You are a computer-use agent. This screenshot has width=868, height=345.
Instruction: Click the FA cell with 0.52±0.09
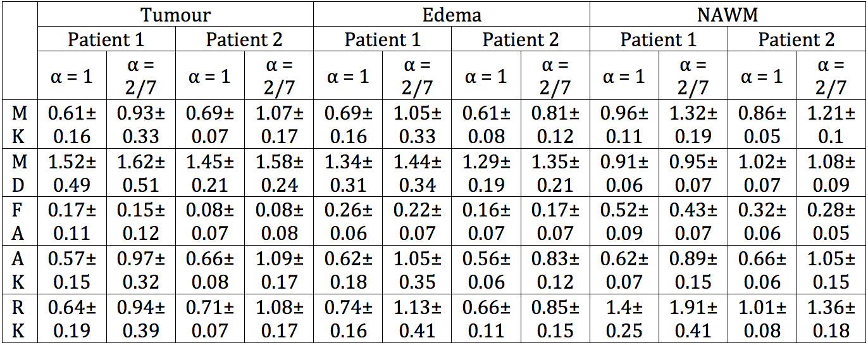click(624, 222)
